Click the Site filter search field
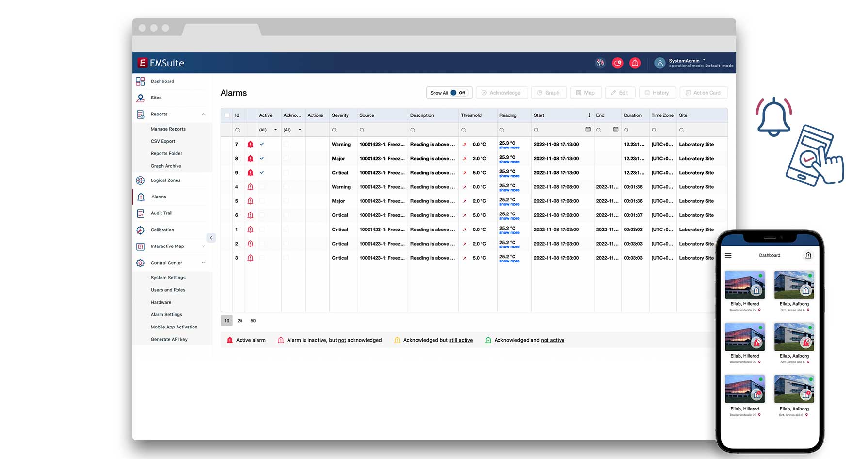868x459 pixels. point(702,130)
